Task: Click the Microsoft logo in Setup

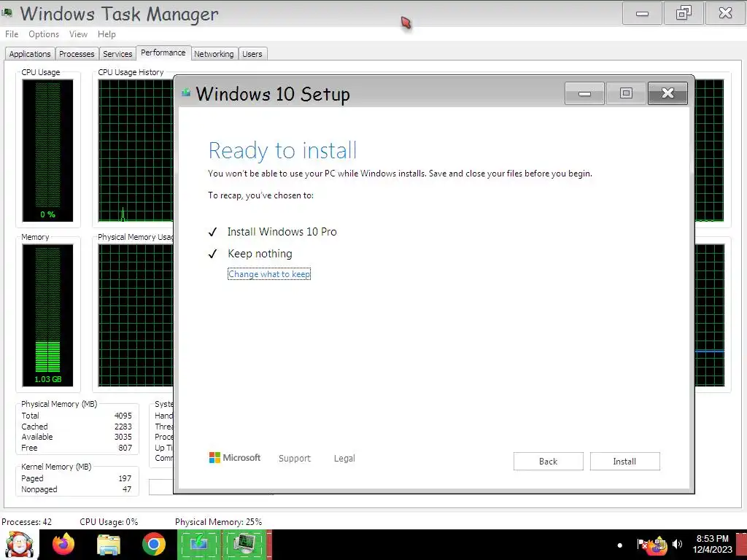Action: point(235,458)
